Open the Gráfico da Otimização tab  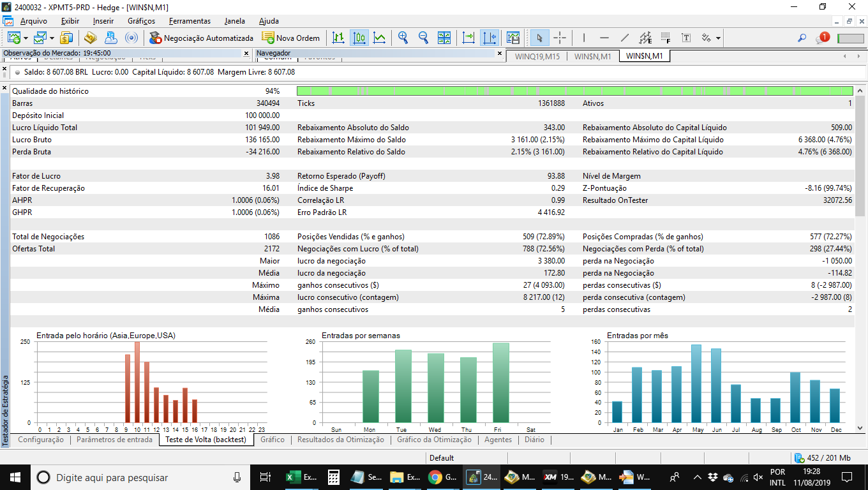[434, 440]
